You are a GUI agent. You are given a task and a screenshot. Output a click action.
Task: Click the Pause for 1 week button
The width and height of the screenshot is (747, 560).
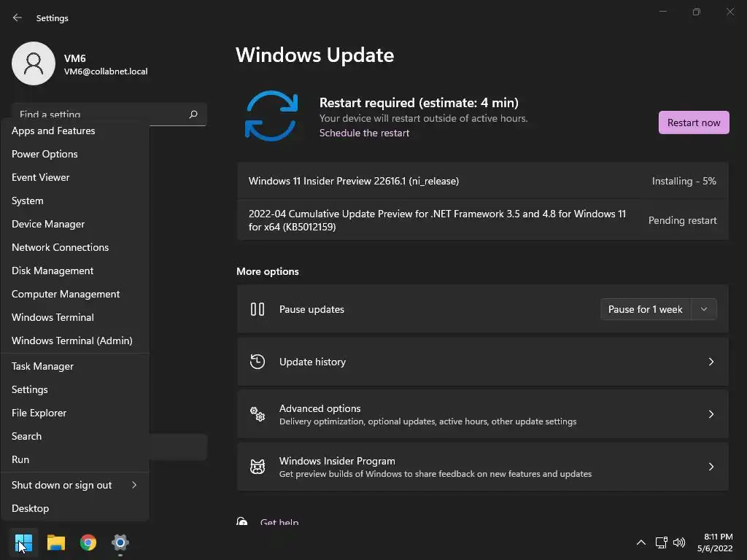coord(645,309)
